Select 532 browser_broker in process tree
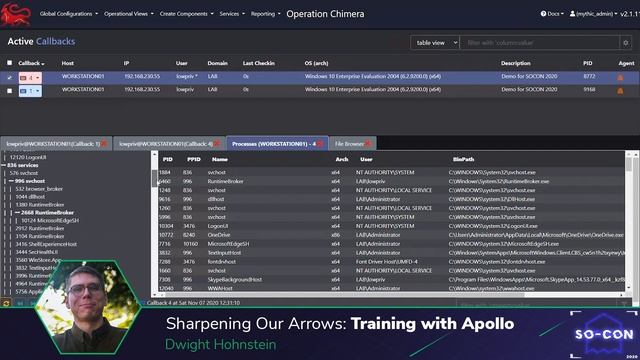640x360 pixels. (39, 189)
